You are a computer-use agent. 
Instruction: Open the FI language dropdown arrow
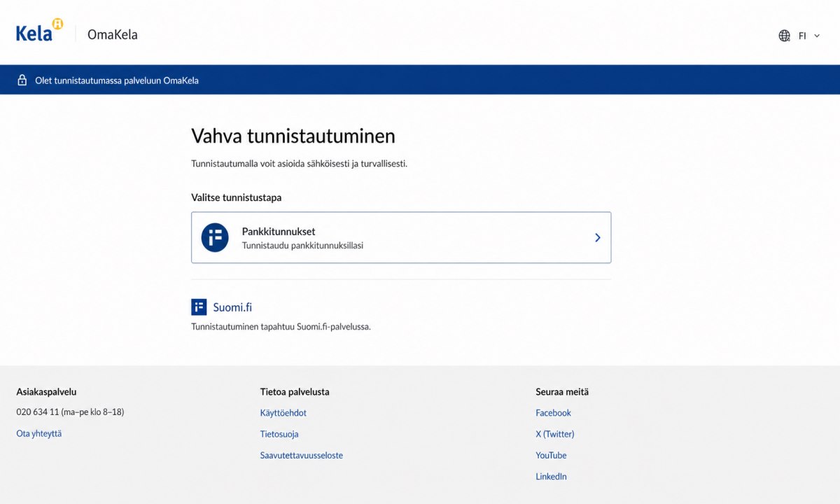pyautogui.click(x=817, y=36)
